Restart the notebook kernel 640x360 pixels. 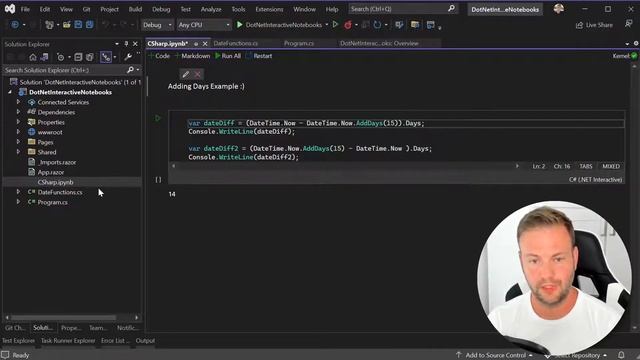pos(259,56)
